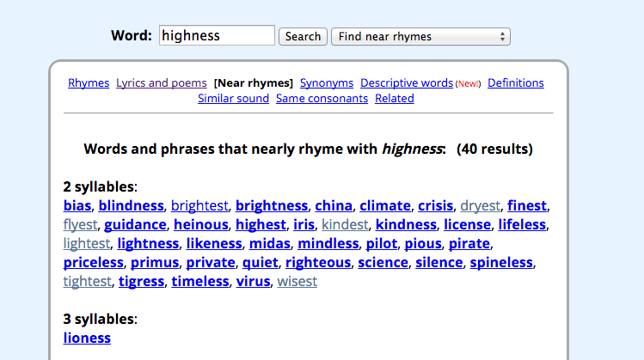Click the wisest link
The width and height of the screenshot is (644, 360).
[297, 281]
